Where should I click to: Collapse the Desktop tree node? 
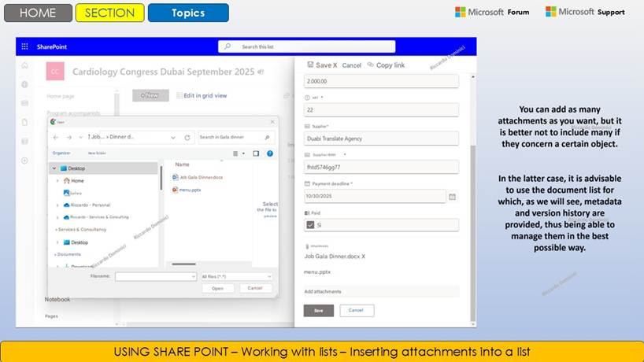click(x=54, y=168)
